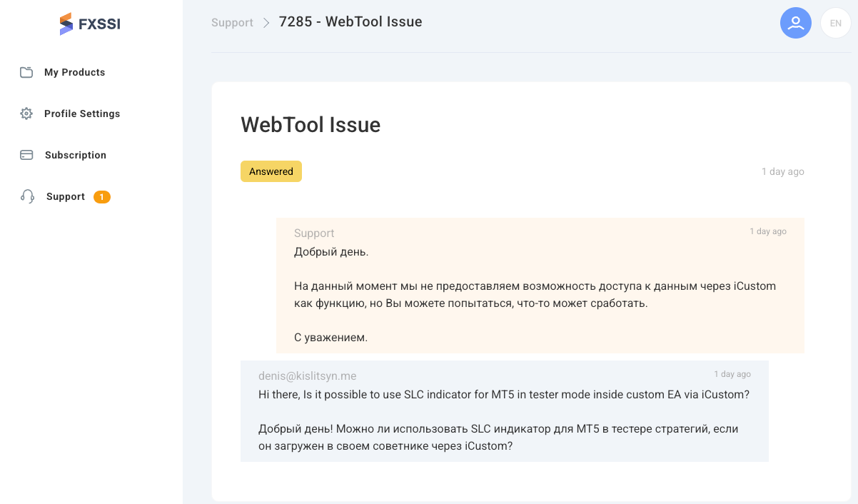Select My Products in the sidebar

pyautogui.click(x=74, y=71)
